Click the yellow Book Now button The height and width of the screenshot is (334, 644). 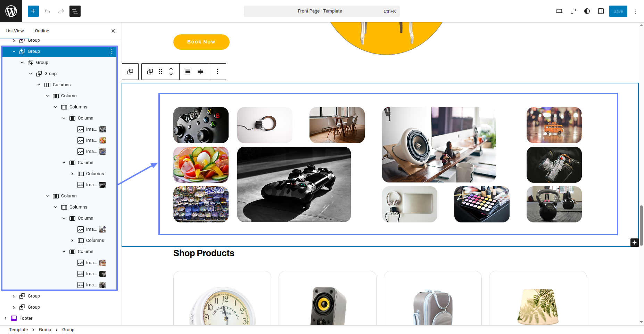coord(201,42)
